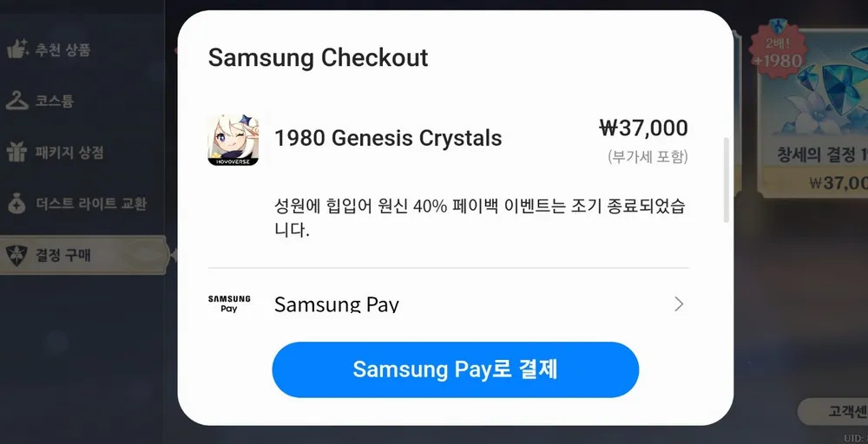Image resolution: width=868 pixels, height=444 pixels.
Task: Click the Samsung Pay logo
Action: [x=229, y=304]
